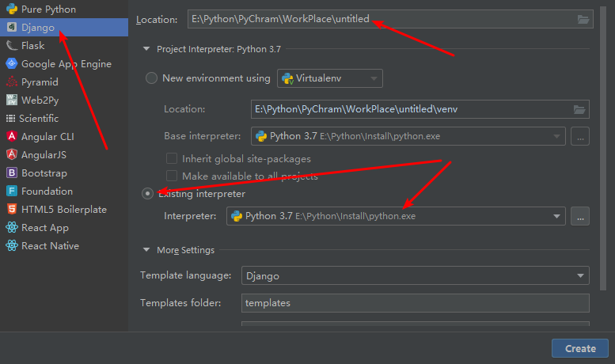This screenshot has width=615, height=364.
Task: Select React App project type
Action: point(45,228)
